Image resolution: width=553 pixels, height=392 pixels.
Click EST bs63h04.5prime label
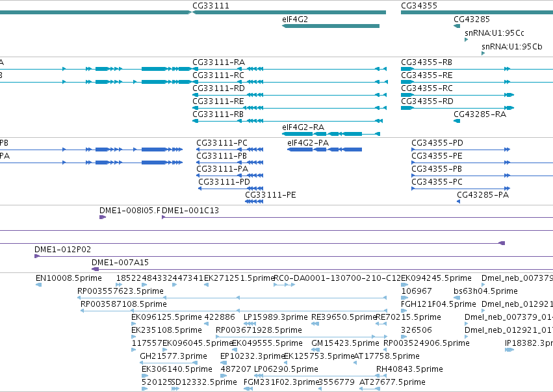(x=485, y=291)
